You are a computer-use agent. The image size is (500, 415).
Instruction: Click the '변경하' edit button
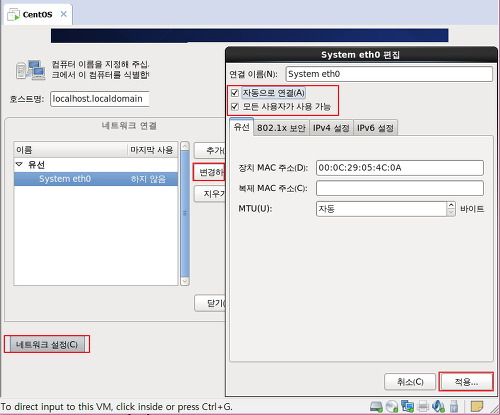(210, 172)
